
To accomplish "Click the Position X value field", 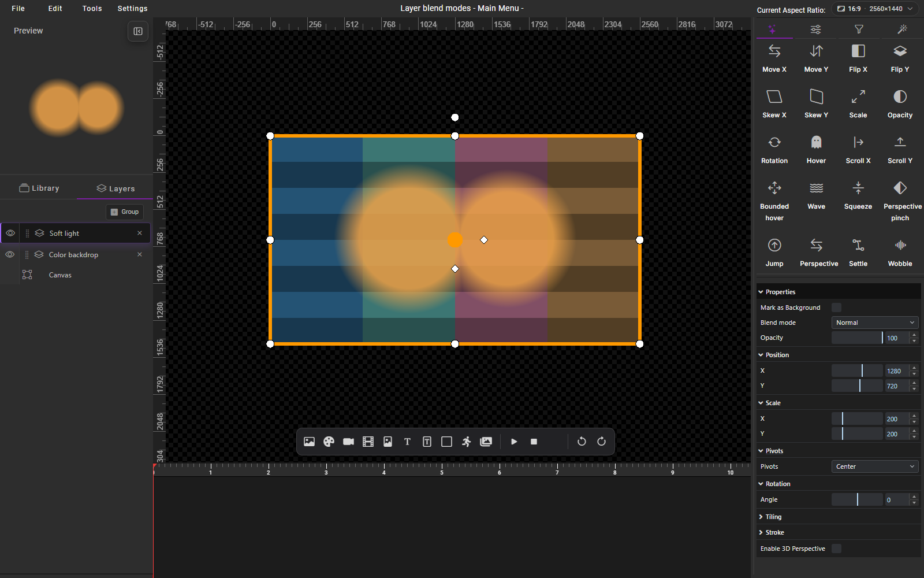I will 897,371.
